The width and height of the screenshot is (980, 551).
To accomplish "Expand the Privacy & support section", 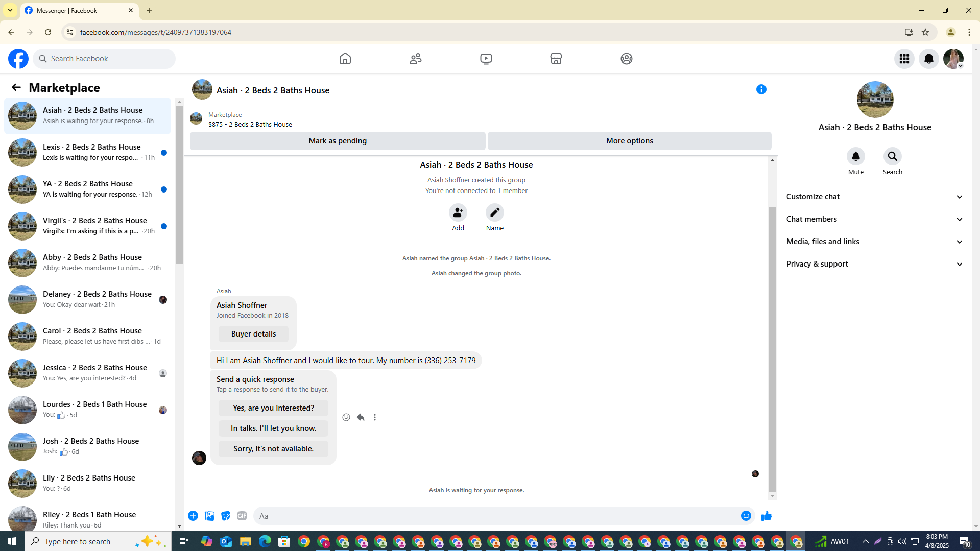I will point(875,264).
